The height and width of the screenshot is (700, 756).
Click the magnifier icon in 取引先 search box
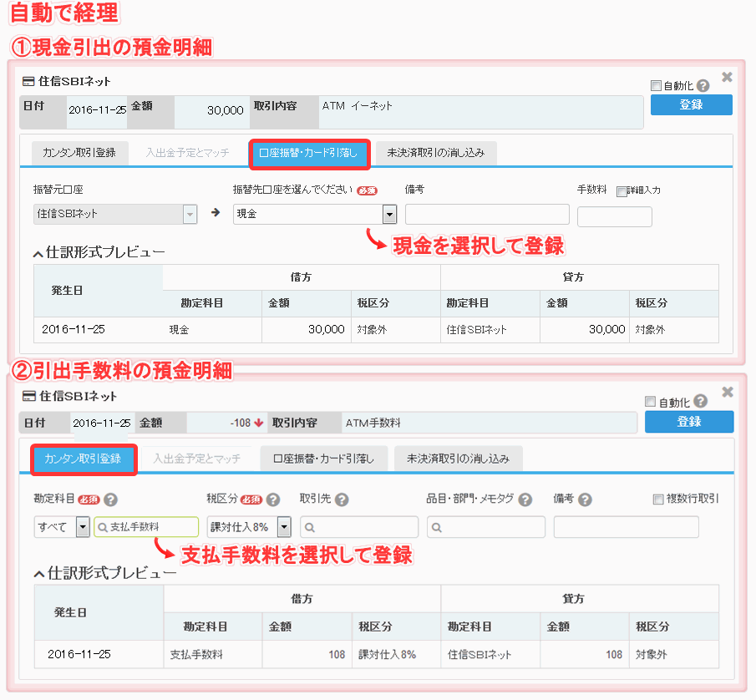(x=309, y=527)
